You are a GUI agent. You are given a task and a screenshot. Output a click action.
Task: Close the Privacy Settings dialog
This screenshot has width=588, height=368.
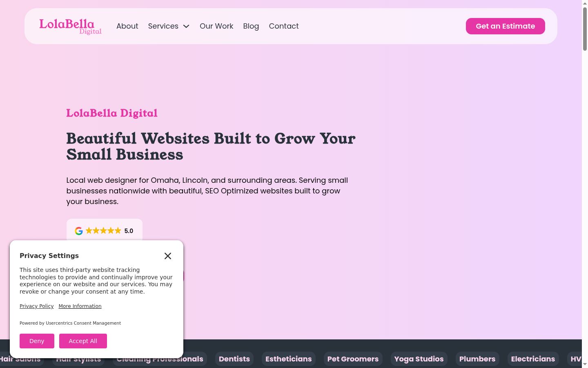(168, 256)
